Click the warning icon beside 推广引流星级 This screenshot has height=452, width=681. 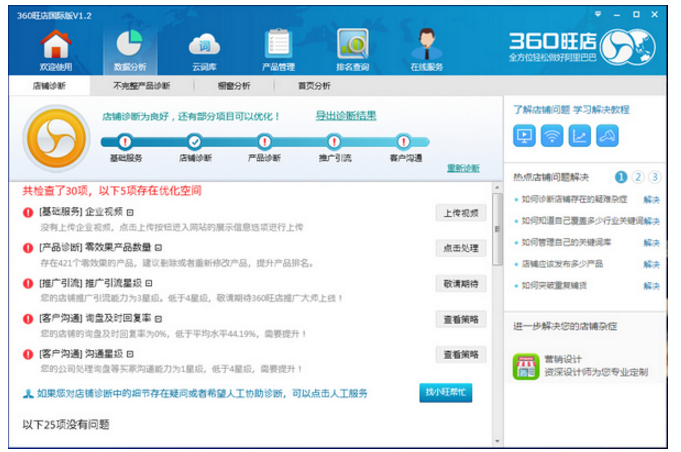click(x=28, y=284)
